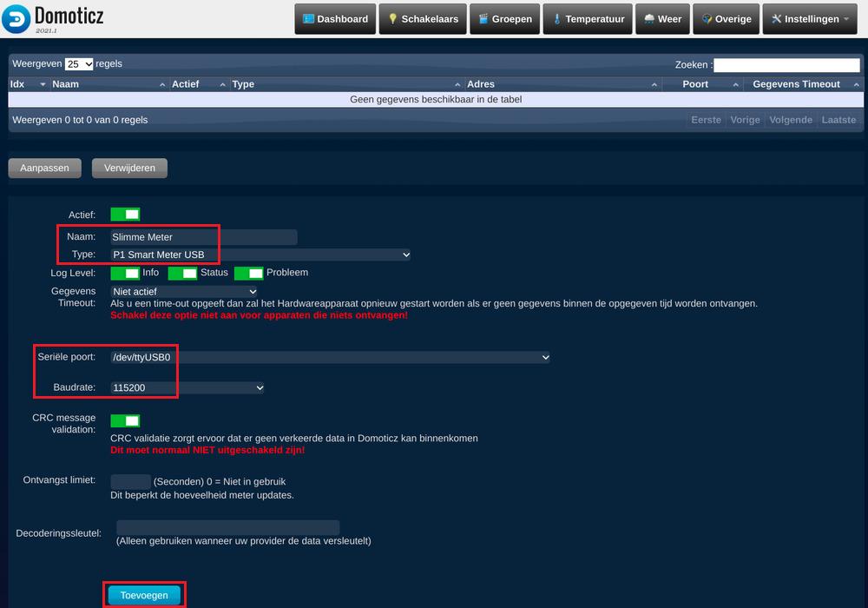Click the Instellingen wrench icon

pyautogui.click(x=776, y=19)
